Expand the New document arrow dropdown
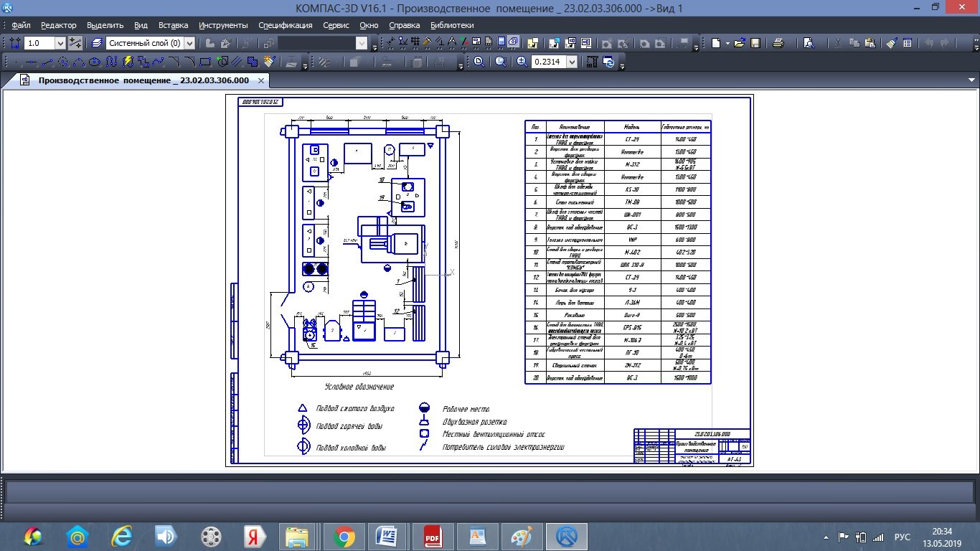 pos(727,44)
